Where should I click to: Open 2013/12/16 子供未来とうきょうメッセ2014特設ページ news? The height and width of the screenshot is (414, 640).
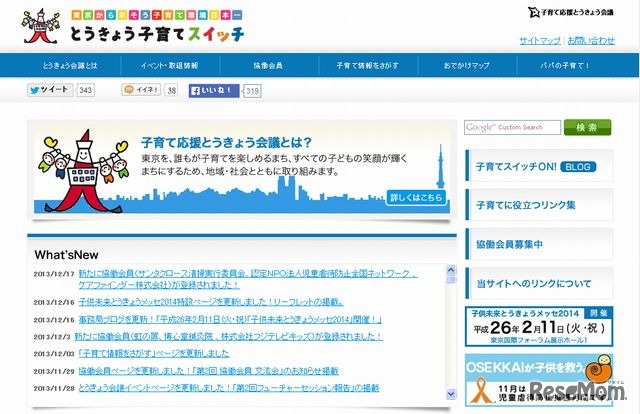(x=211, y=302)
